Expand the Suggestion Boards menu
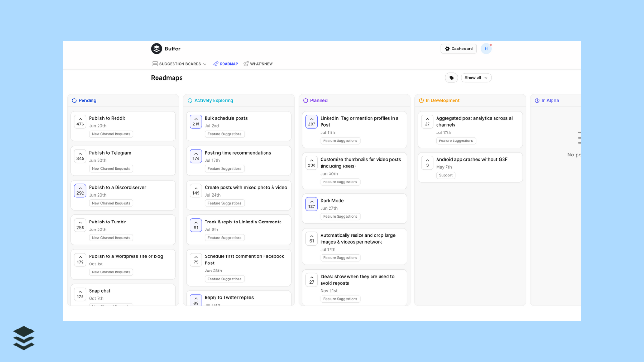 180,64
